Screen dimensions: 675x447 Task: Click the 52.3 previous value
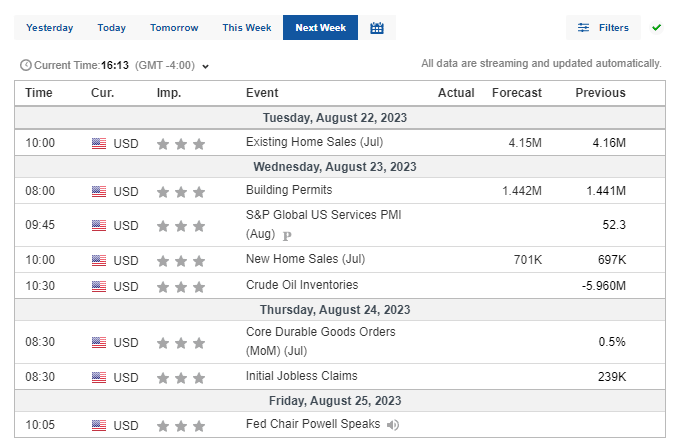(x=614, y=225)
